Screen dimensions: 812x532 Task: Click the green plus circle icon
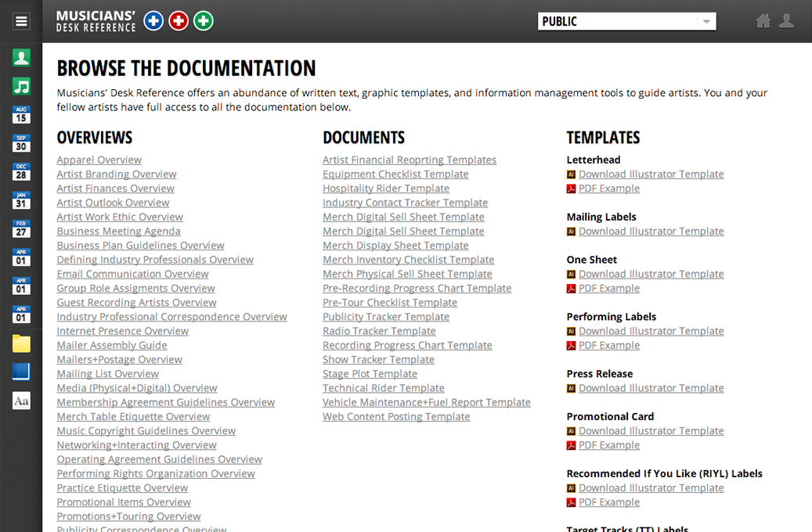[204, 21]
